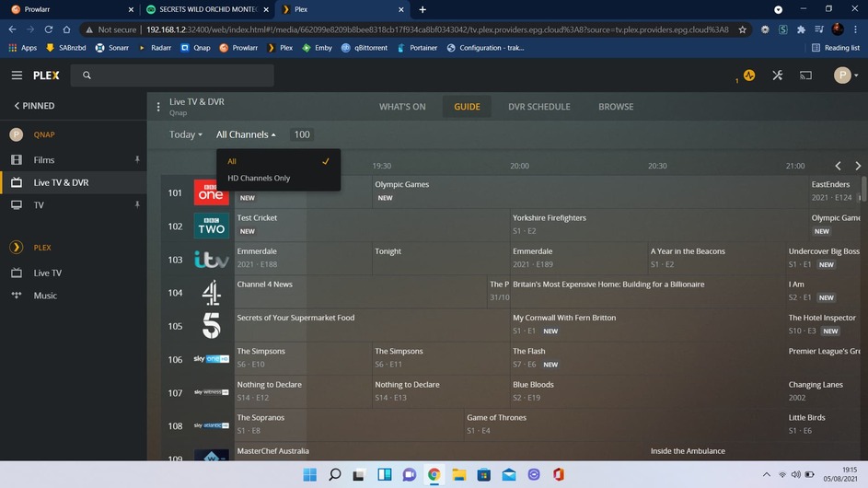Click the search box in Plex
This screenshot has width=868, height=488.
point(172,76)
